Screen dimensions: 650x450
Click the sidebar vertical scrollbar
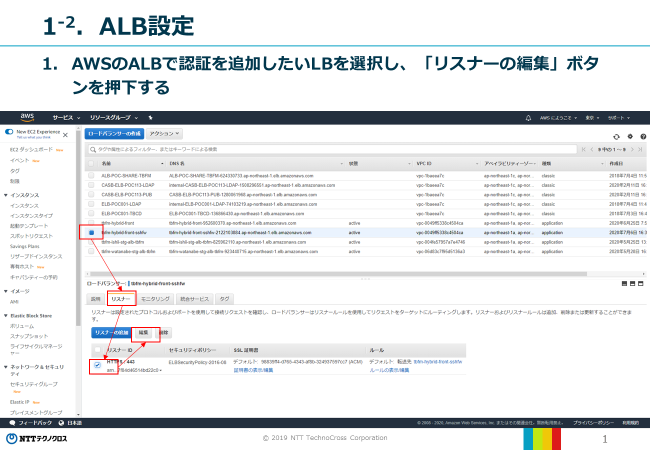pyautogui.click(x=78, y=227)
